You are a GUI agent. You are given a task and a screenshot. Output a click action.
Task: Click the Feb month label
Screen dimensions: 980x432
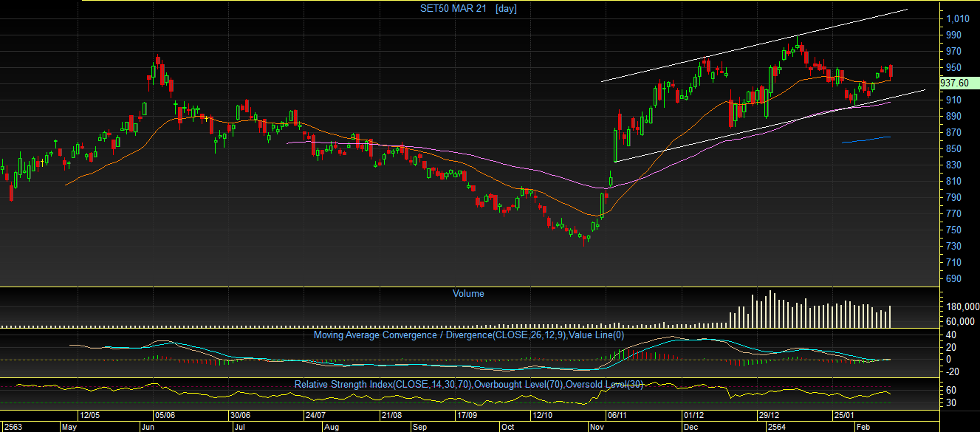pos(863,427)
